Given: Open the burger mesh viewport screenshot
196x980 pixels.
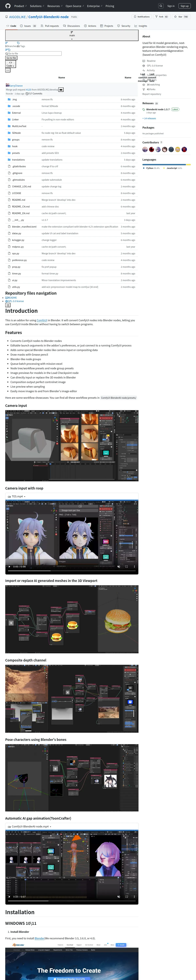Looking at the screenshot, I should pyautogui.click(x=72, y=619).
